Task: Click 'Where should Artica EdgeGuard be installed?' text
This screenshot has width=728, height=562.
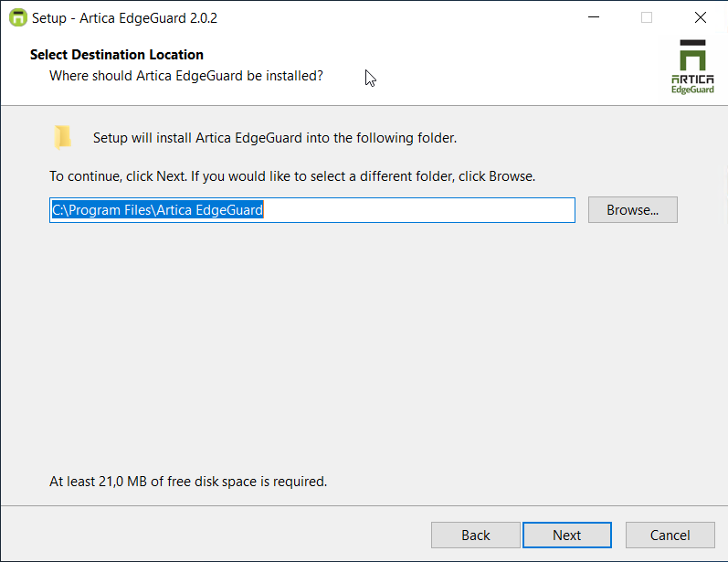Action: (x=186, y=76)
